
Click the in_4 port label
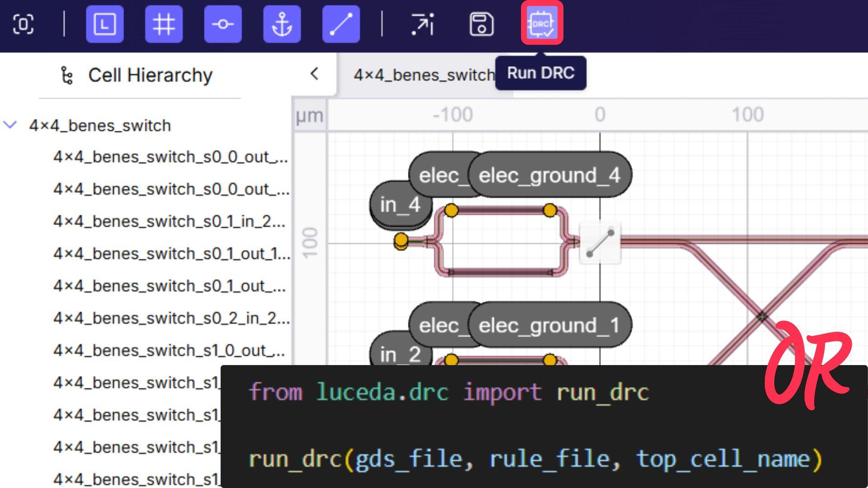(x=401, y=205)
